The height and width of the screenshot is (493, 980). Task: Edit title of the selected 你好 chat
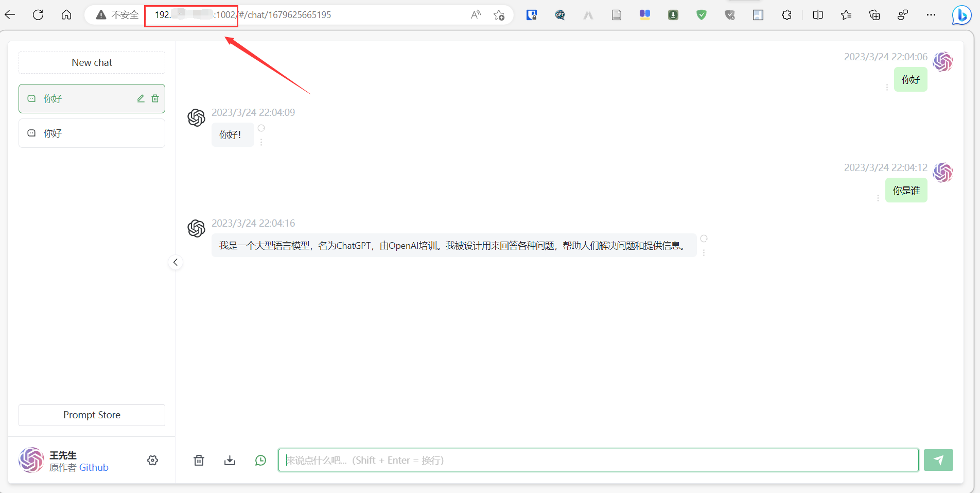[141, 98]
